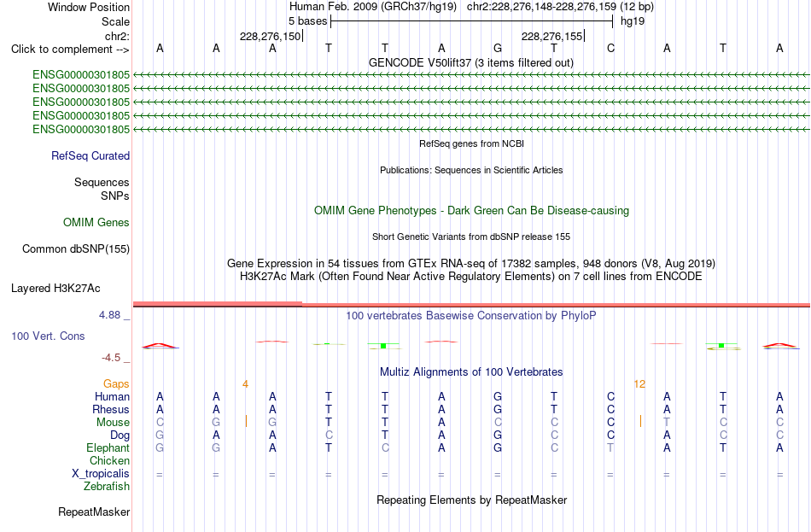
Task: Click the 'Repeating Elements by RepeatMasker' title
Action: click(x=471, y=500)
